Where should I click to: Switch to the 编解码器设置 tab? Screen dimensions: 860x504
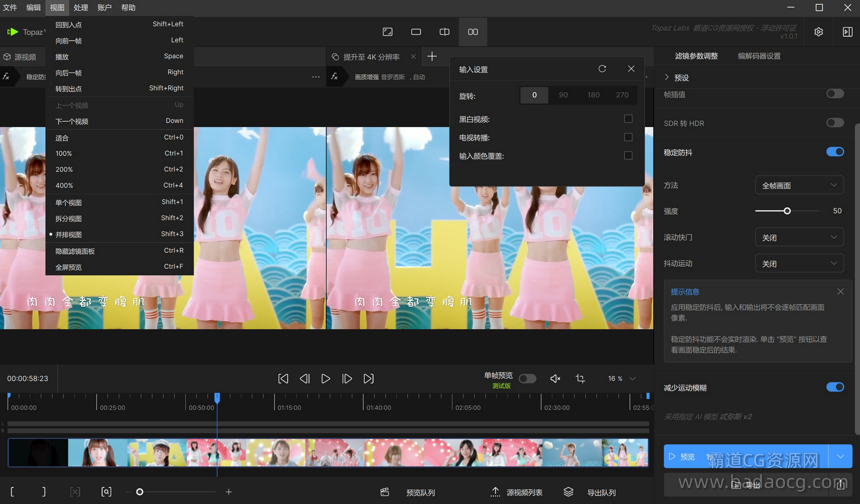(759, 56)
